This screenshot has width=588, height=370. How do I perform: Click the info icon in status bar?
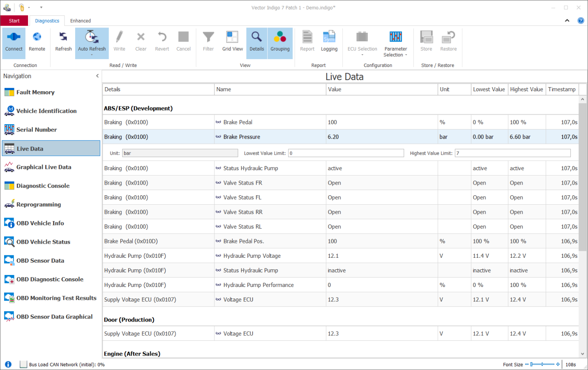tap(8, 364)
